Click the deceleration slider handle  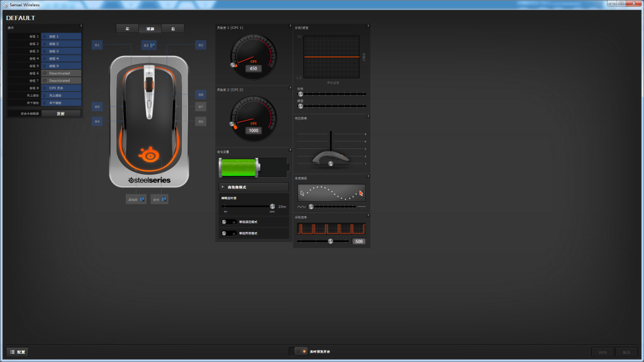tap(301, 106)
